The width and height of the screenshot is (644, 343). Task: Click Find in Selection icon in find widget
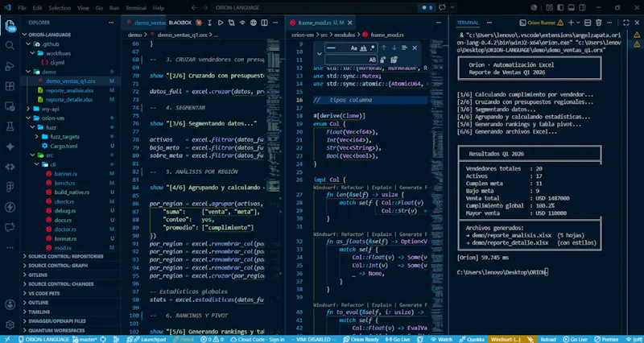[x=404, y=48]
